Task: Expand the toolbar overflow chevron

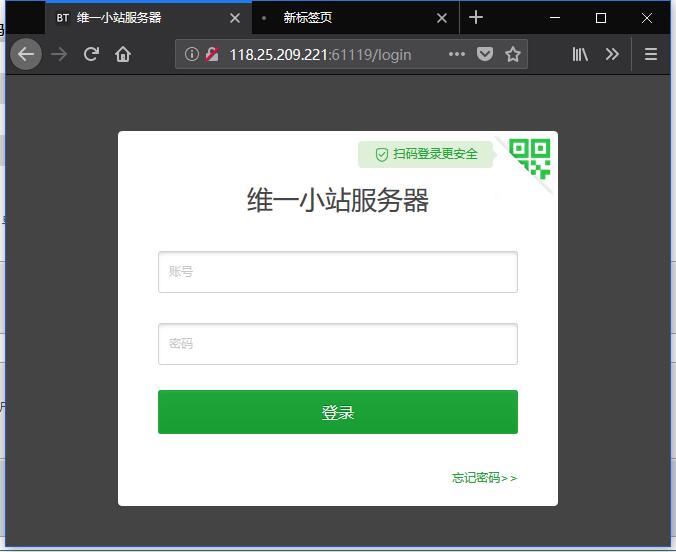Action: [x=612, y=54]
